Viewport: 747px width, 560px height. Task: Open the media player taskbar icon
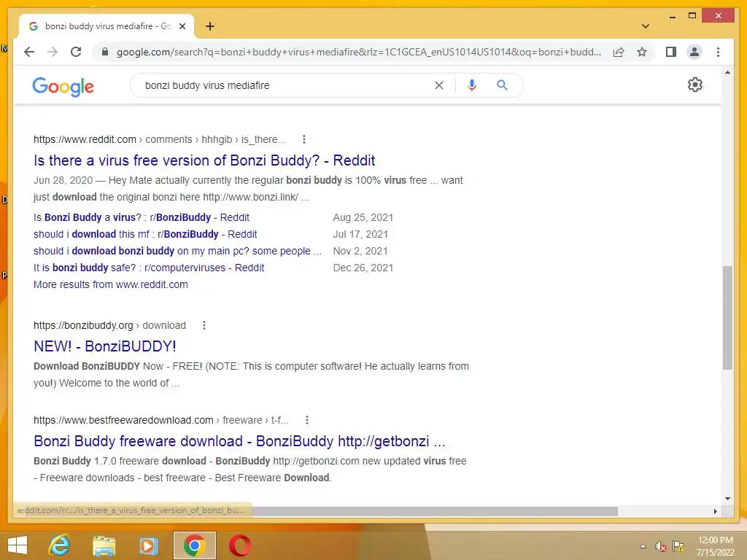click(x=149, y=545)
